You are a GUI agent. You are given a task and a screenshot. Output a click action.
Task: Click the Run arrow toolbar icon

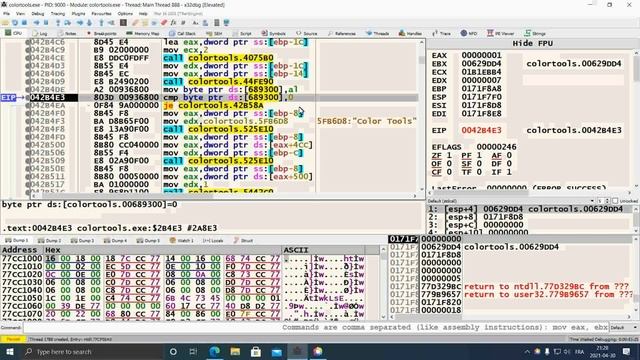click(x=37, y=23)
